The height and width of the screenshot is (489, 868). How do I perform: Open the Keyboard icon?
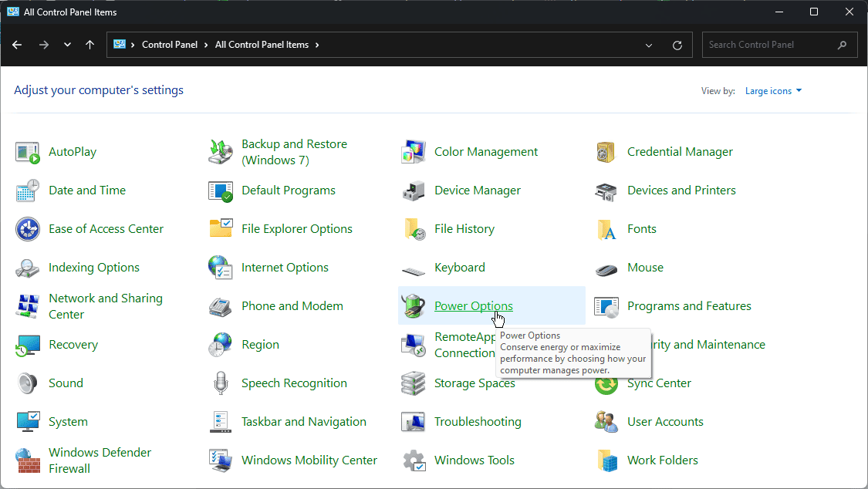[413, 270]
